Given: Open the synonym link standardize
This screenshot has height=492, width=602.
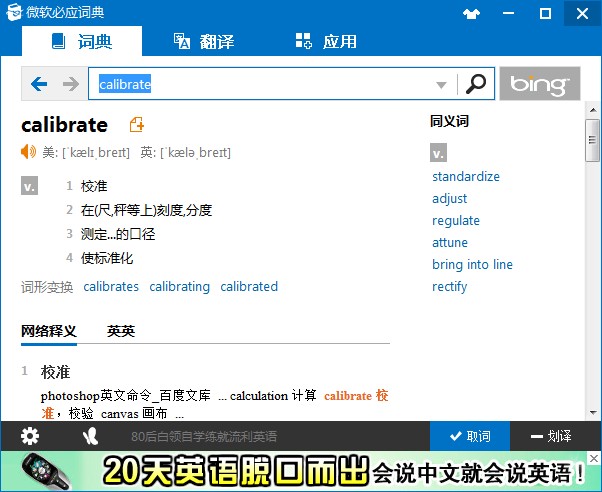Looking at the screenshot, I should [466, 177].
